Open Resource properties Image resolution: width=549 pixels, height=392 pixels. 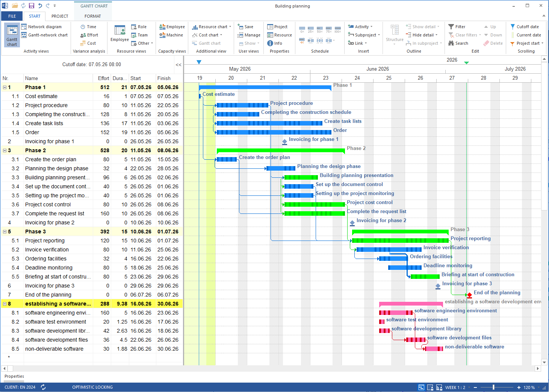click(x=280, y=35)
